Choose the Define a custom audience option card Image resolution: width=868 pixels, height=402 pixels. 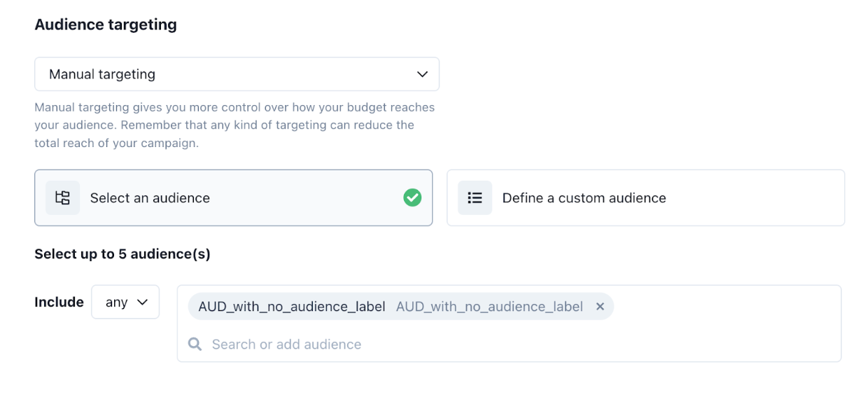pos(645,197)
